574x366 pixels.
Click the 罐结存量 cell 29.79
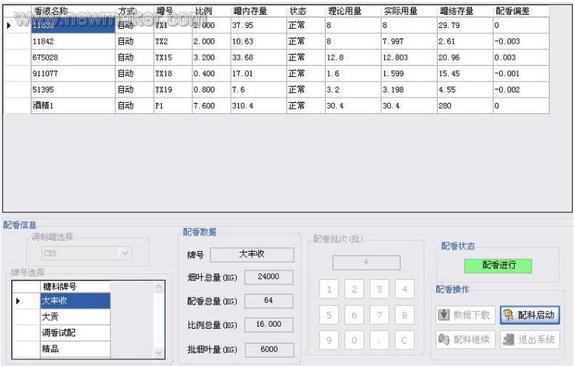pos(465,25)
